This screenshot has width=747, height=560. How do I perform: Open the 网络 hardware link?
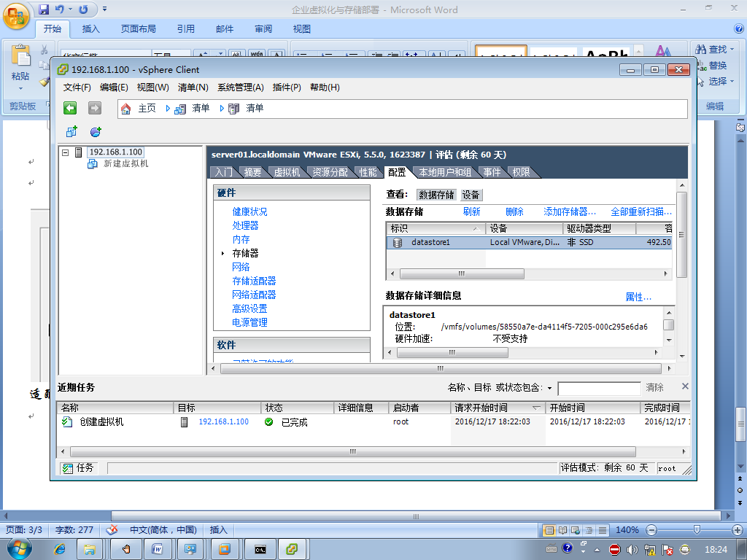click(241, 267)
